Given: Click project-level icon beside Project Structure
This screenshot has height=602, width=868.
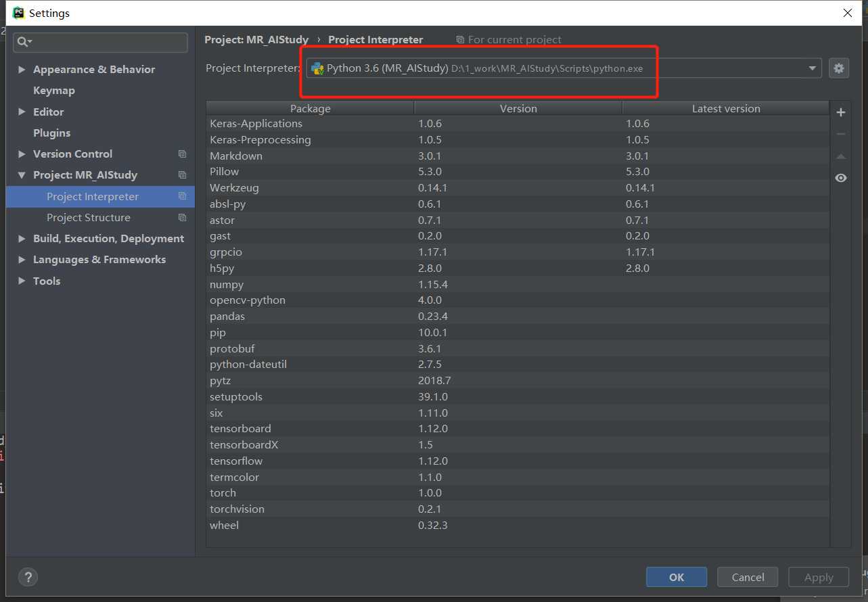Looking at the screenshot, I should click(x=182, y=218).
